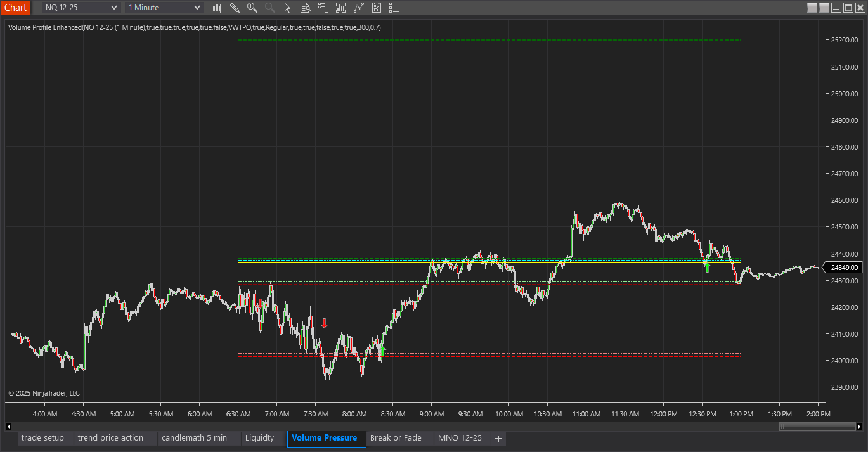The width and height of the screenshot is (868, 452).
Task: Open the Indicators dialog icon
Action: pyautogui.click(x=340, y=8)
